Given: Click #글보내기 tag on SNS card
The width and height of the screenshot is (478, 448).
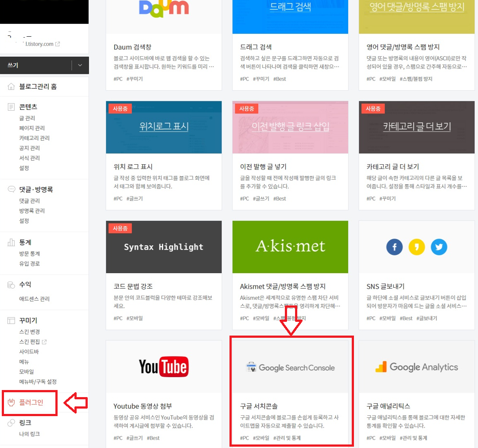Looking at the screenshot, I should 427,318.
